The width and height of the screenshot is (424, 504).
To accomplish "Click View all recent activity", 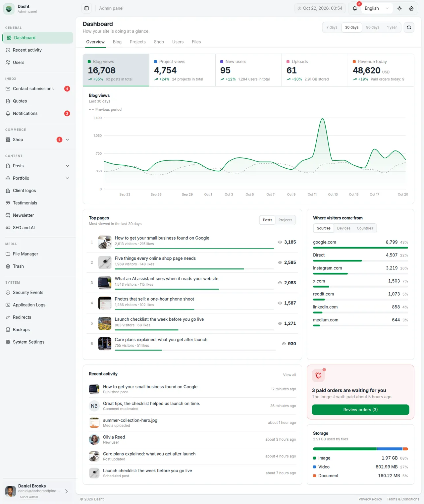I will pos(290,375).
